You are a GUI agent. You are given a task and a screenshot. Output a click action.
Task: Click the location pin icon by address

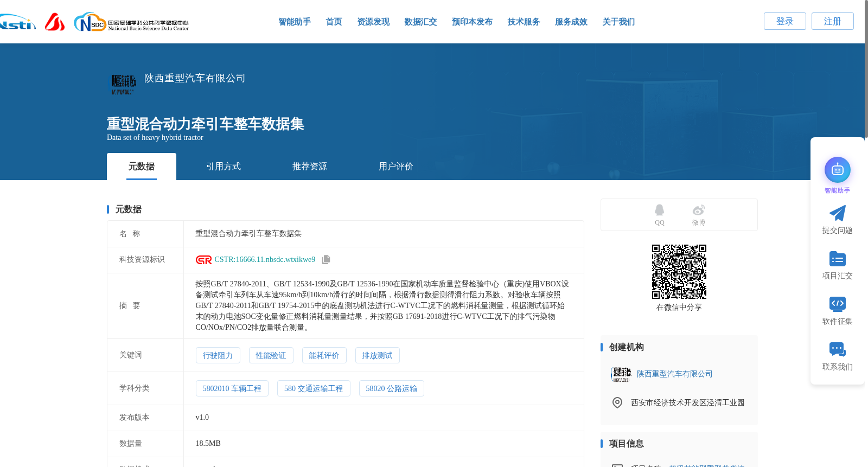617,402
